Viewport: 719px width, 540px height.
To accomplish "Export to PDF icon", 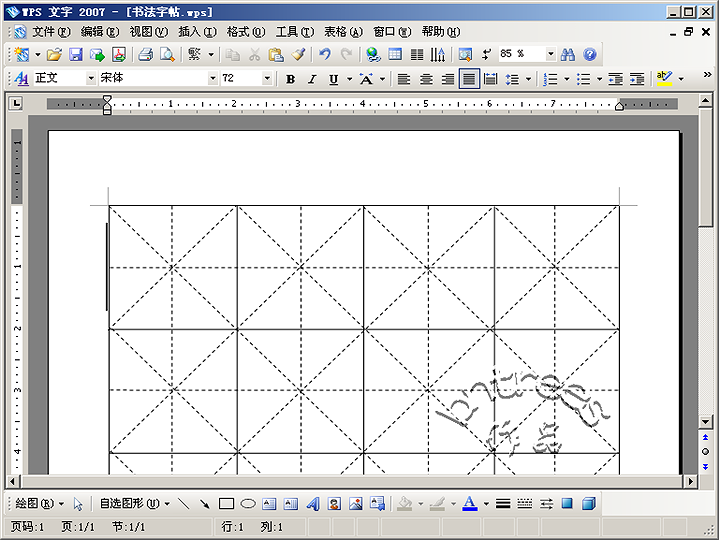I will (119, 55).
